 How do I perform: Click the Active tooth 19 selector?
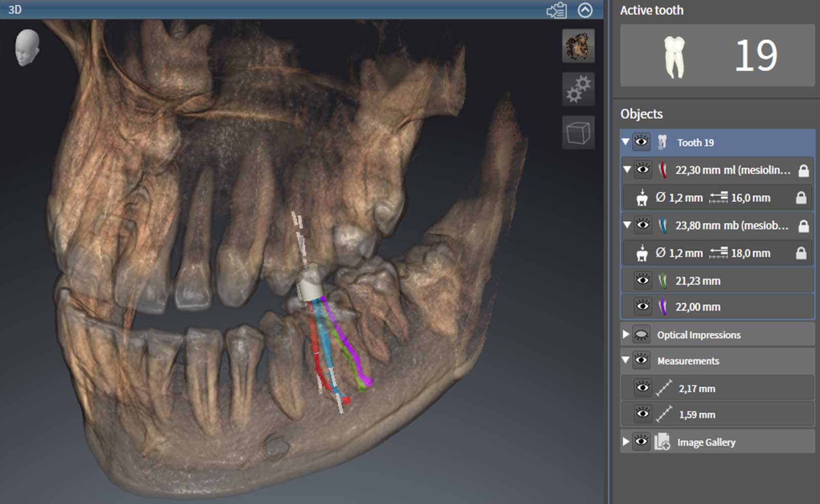click(x=717, y=55)
